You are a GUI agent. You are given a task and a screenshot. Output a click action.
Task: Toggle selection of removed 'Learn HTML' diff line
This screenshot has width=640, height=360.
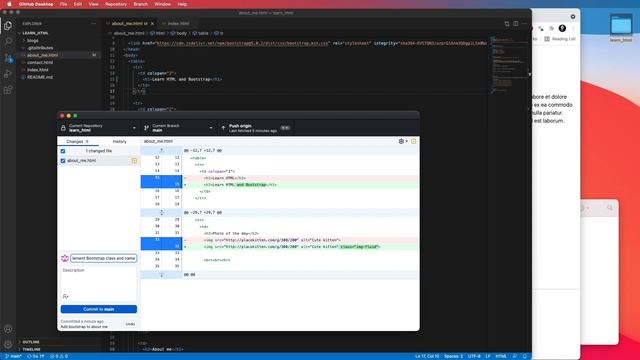pos(161,178)
